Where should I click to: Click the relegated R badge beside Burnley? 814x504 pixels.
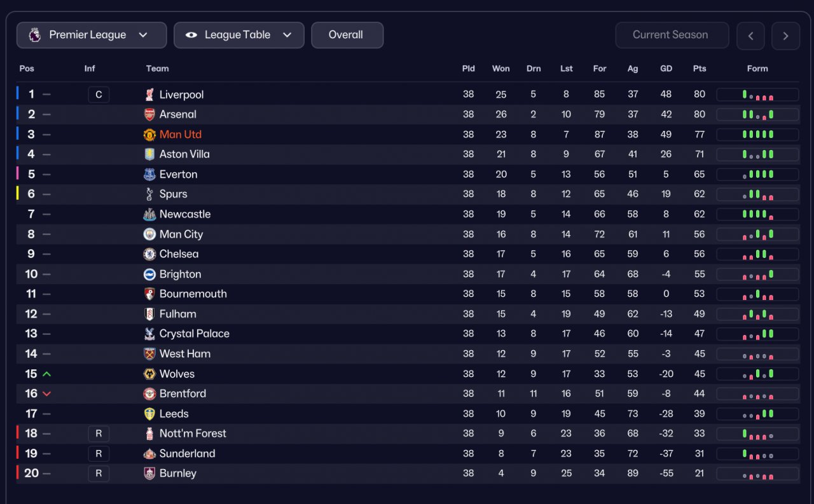(99, 473)
